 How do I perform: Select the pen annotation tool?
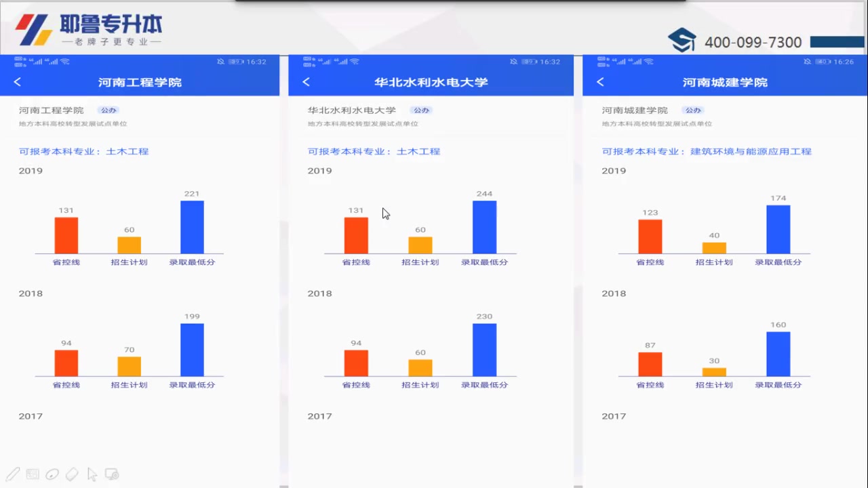[12, 474]
